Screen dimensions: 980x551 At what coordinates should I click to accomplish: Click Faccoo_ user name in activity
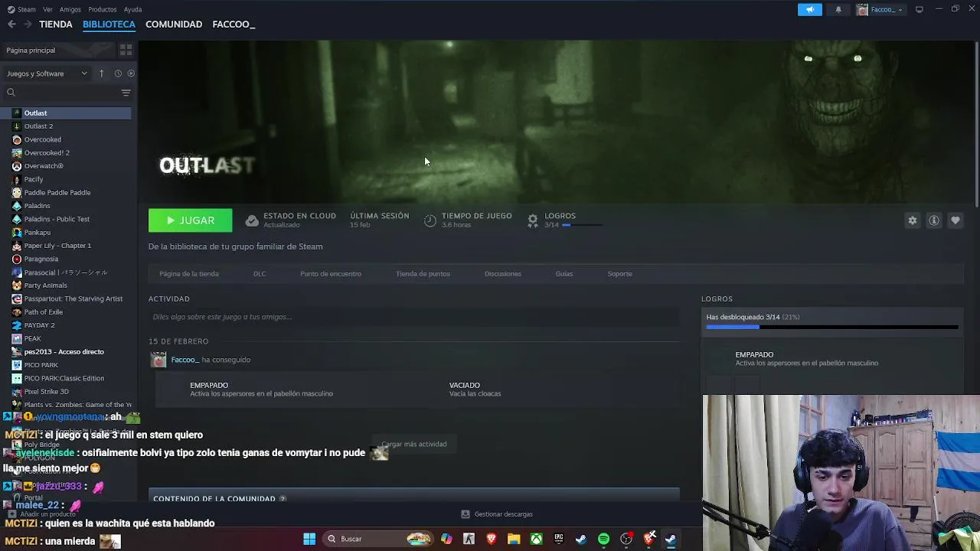tap(185, 360)
